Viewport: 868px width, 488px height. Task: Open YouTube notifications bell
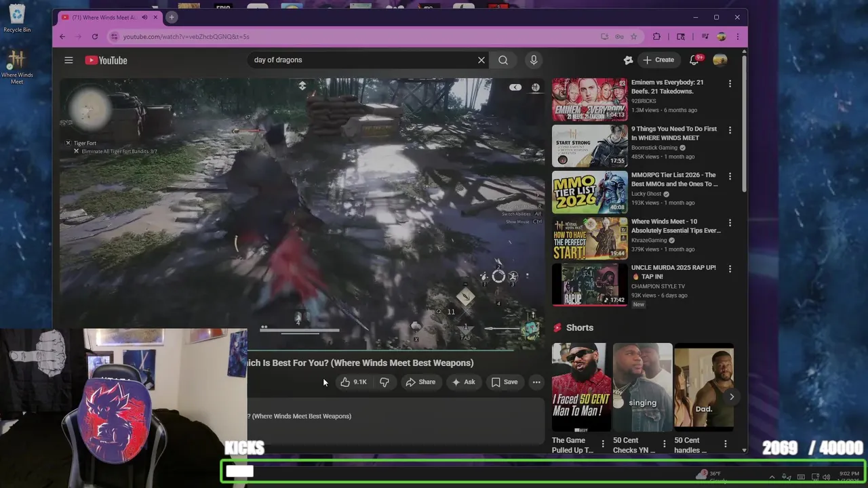click(x=694, y=60)
